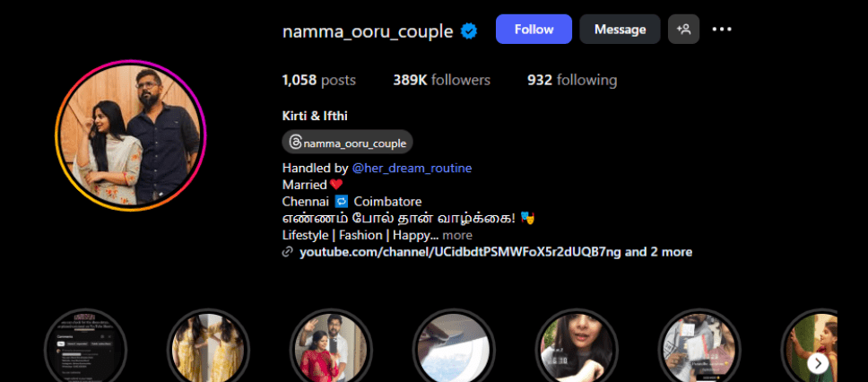
Task: View the 932 following list
Action: click(x=572, y=81)
